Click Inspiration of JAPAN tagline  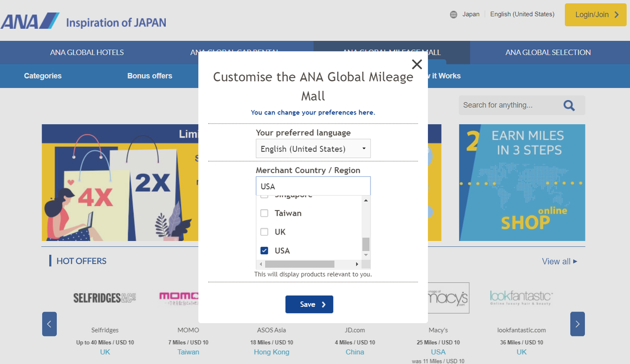pyautogui.click(x=116, y=23)
